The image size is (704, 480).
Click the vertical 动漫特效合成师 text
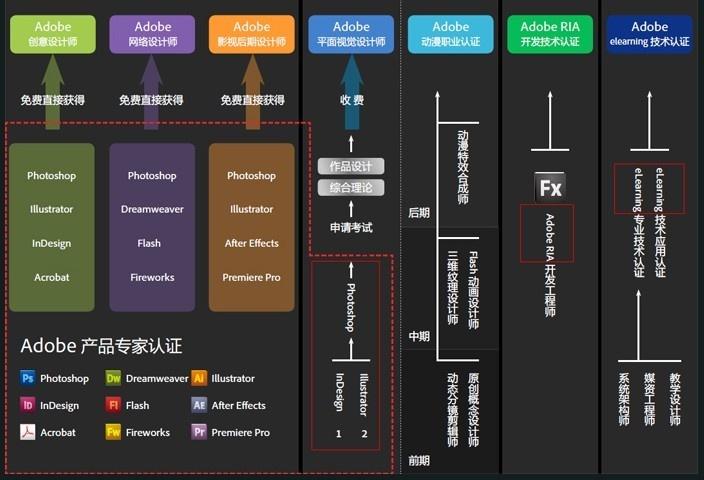463,167
